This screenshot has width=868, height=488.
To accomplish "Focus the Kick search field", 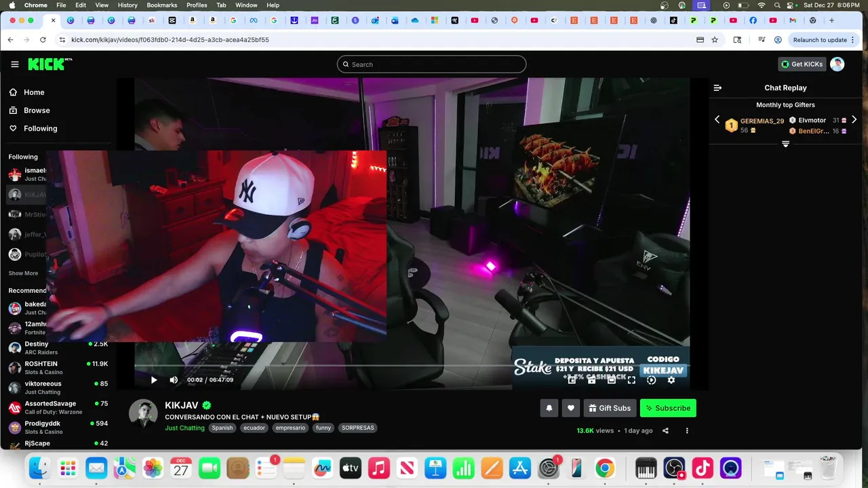I will pyautogui.click(x=431, y=64).
